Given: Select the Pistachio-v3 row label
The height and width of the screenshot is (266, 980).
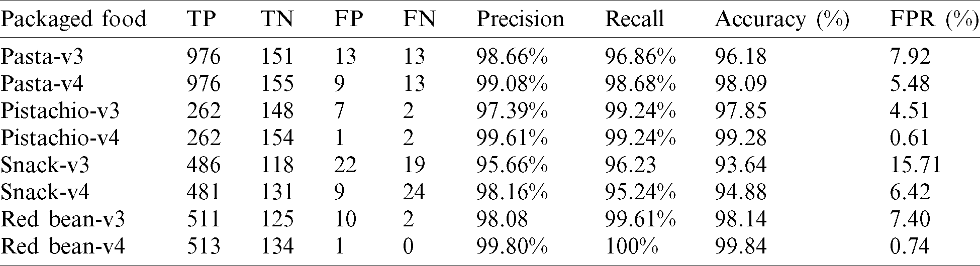Looking at the screenshot, I should (x=60, y=110).
